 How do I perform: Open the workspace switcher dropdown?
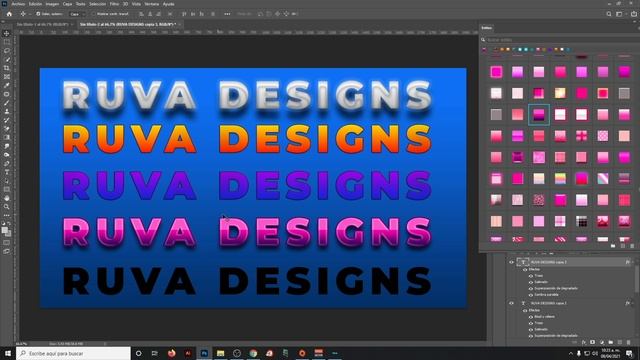click(620, 14)
